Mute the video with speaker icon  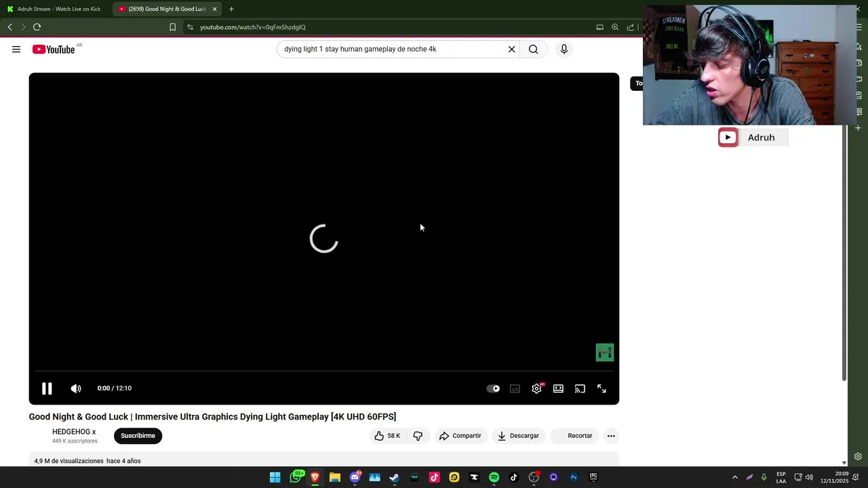(x=76, y=388)
